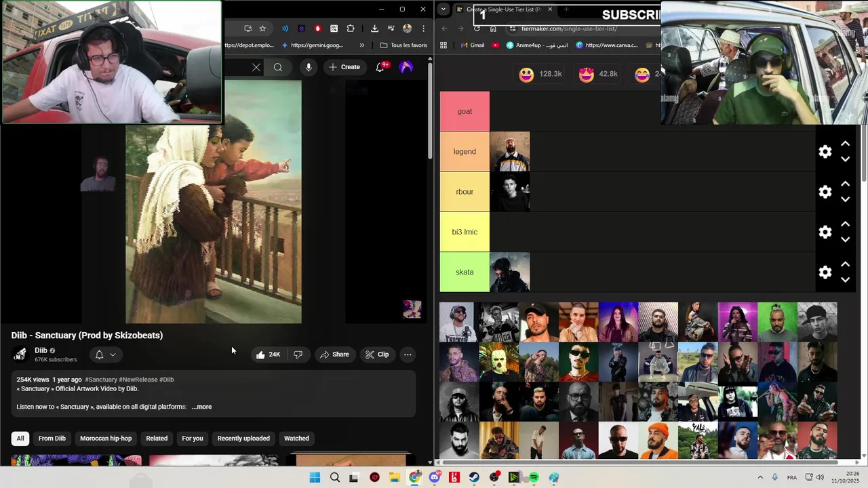868x488 pixels.
Task: Click the YouTube search magnifier button
Action: click(278, 67)
